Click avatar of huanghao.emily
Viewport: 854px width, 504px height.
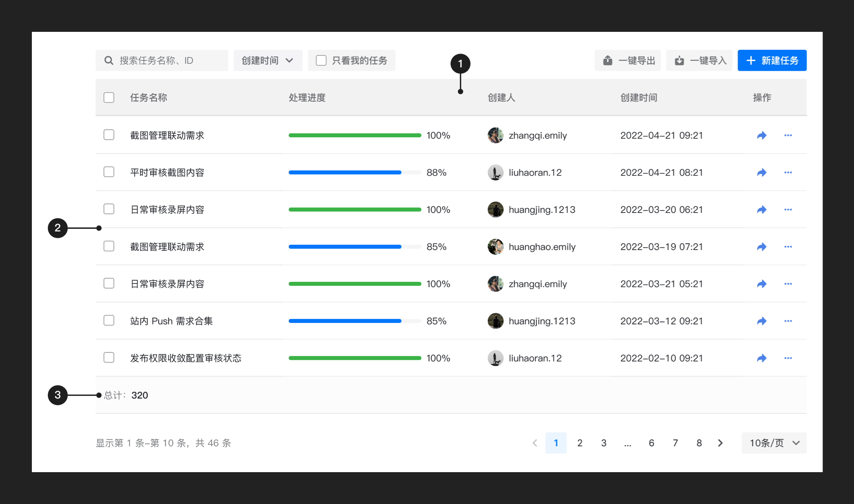[495, 247]
